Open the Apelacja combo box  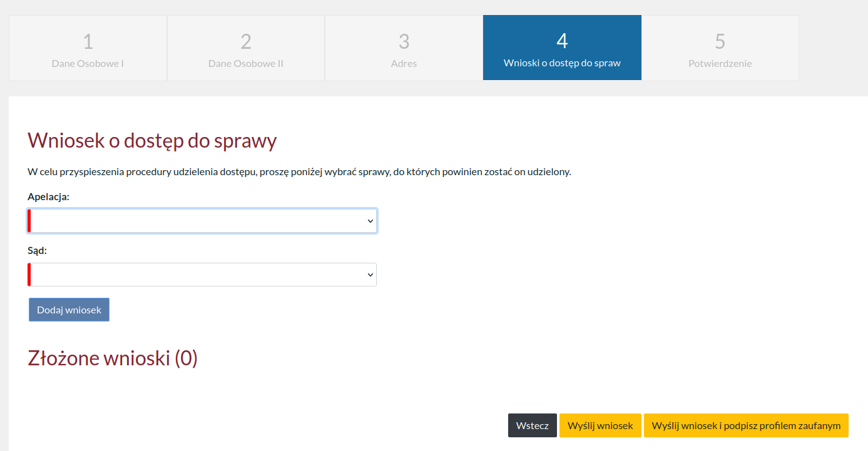pyautogui.click(x=194, y=221)
